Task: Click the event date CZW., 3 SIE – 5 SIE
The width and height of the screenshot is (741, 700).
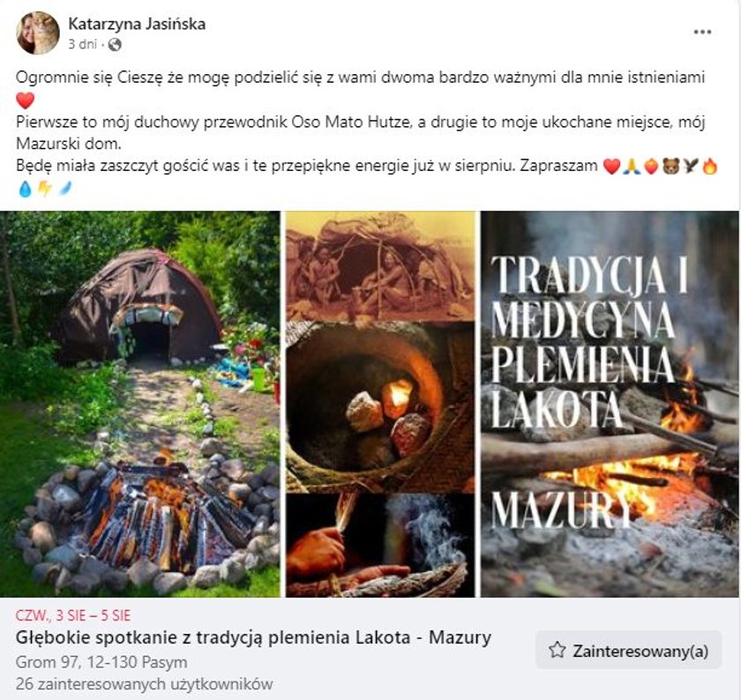Action: pos(73,615)
